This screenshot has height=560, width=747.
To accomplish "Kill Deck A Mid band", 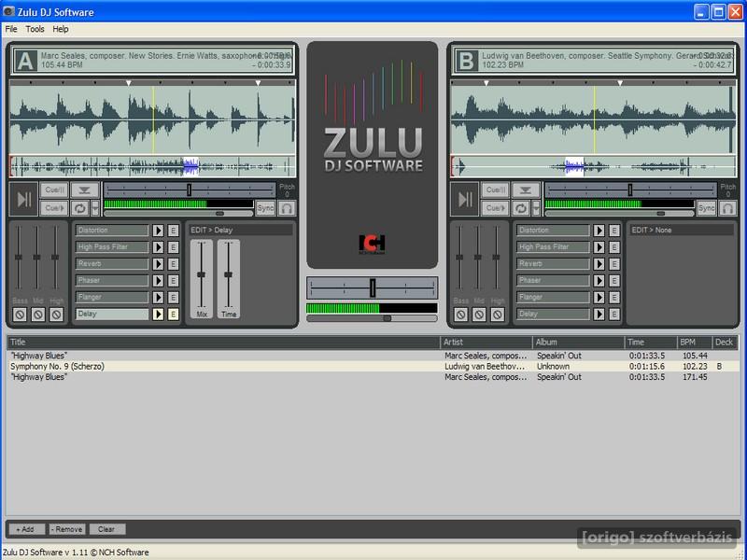I will pos(38,315).
